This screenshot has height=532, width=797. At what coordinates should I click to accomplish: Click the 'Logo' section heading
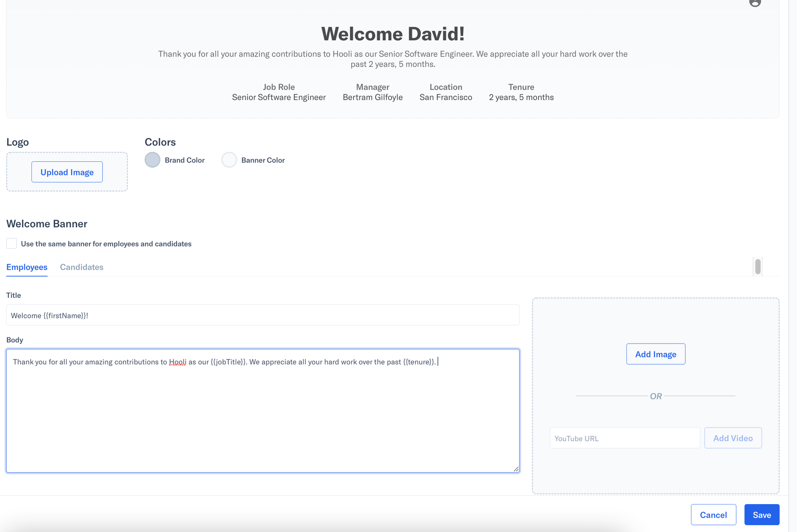(18, 142)
